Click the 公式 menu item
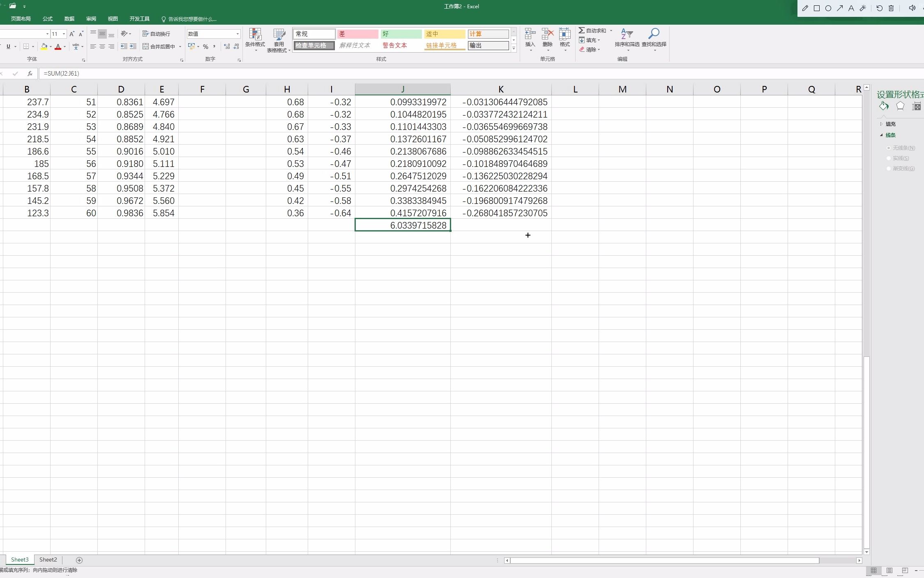 [47, 18]
